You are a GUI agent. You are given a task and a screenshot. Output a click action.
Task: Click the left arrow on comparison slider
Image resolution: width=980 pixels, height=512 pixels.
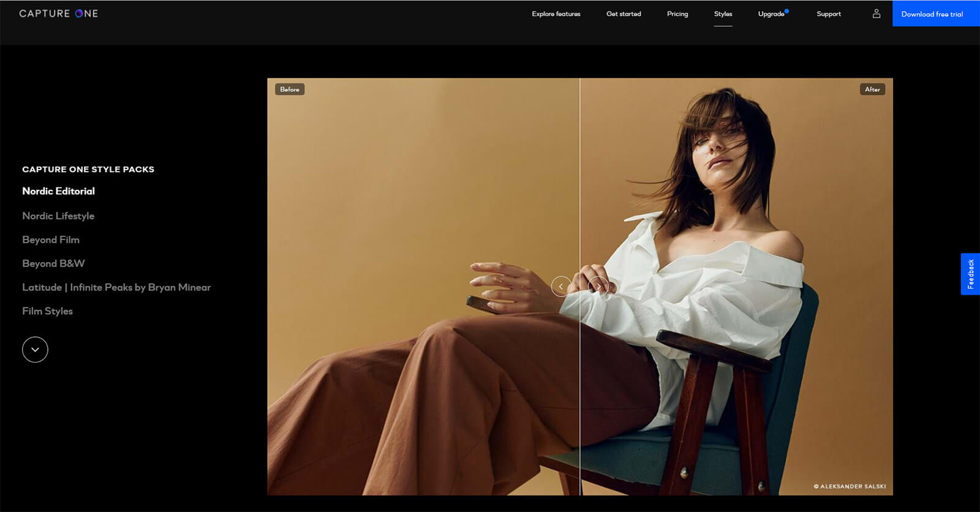click(x=560, y=286)
